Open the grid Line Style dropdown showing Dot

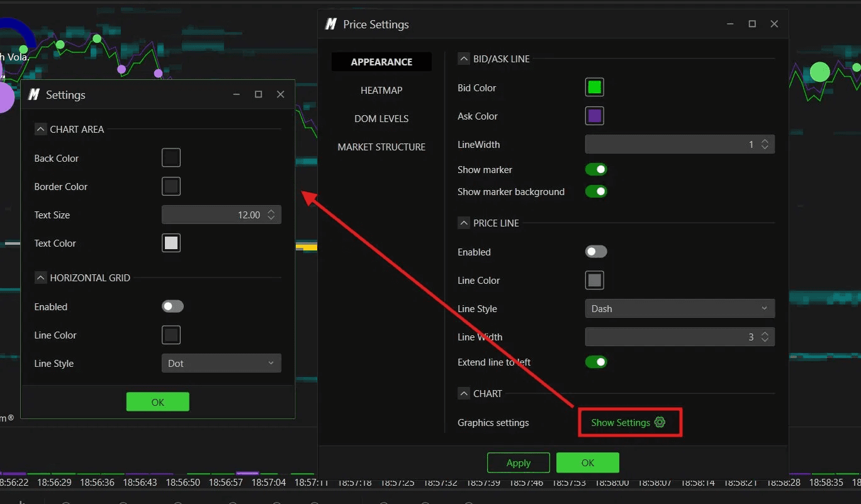click(x=222, y=363)
